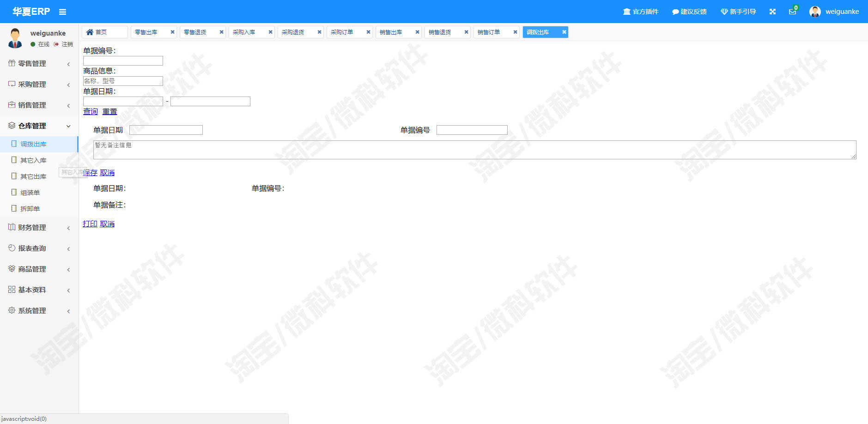868x424 pixels.
Task: Focus the 商品信息 名称型号 field
Action: point(123,81)
